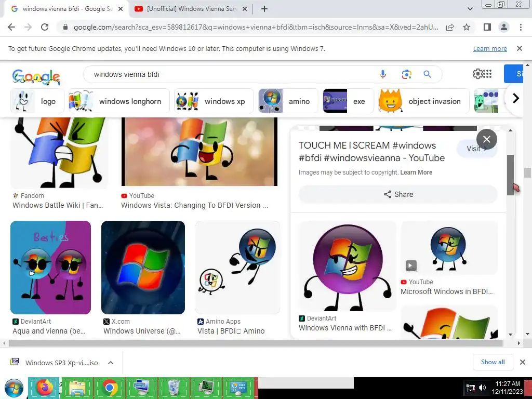Viewport: 532px width, 399px height.
Task: Filter results by amino chip
Action: pos(288,101)
